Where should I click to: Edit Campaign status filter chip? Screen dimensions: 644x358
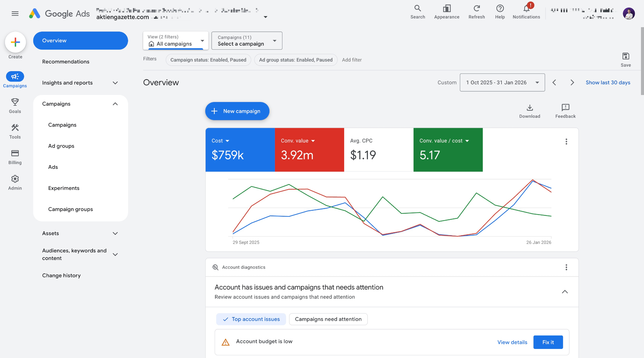(x=208, y=60)
